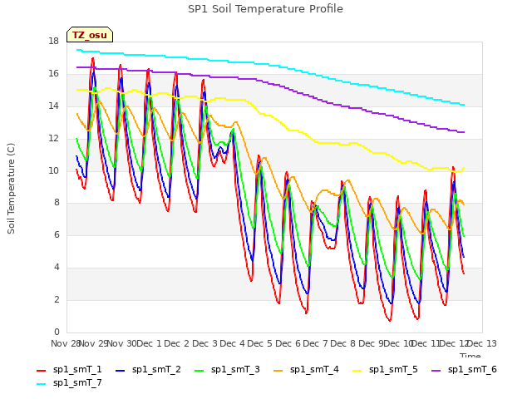This screenshot has height=399, width=532.
Task: Click the 4 y-axis tick label
Action: tap(57, 268)
